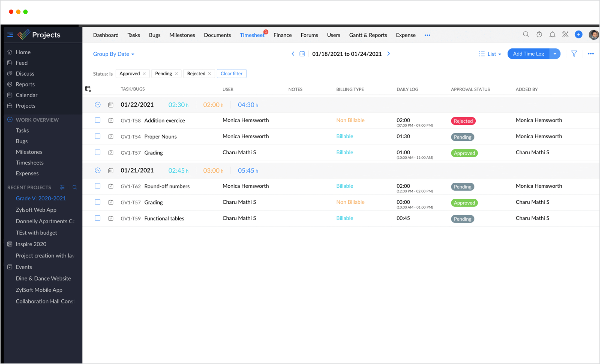
Task: Click the Clear filter button
Action: [231, 74]
